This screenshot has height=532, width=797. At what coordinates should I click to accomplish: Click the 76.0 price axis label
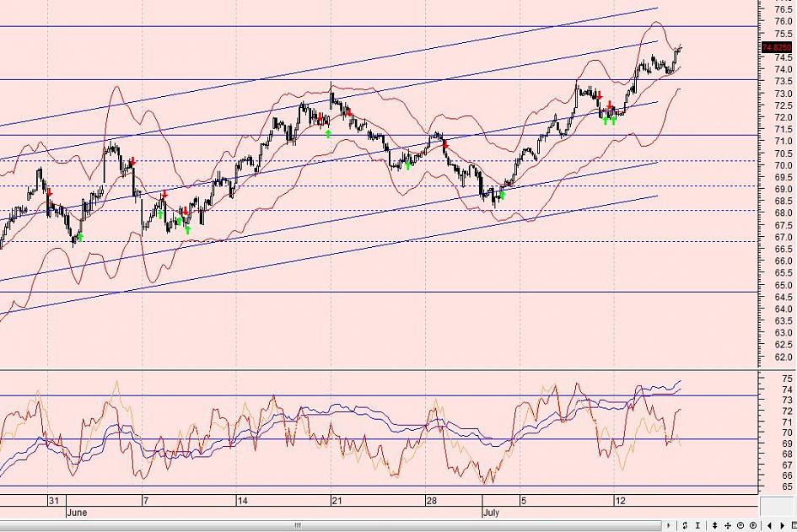pos(782,21)
